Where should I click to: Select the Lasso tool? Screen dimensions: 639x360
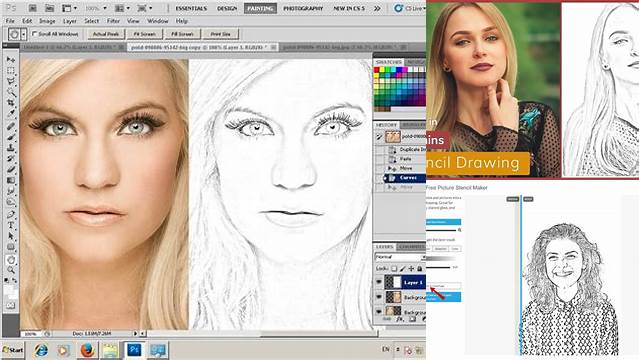(11, 81)
